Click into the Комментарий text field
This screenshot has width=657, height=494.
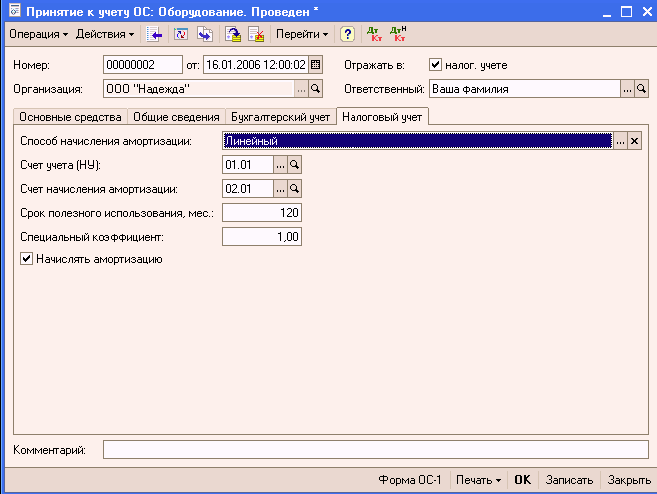[375, 450]
